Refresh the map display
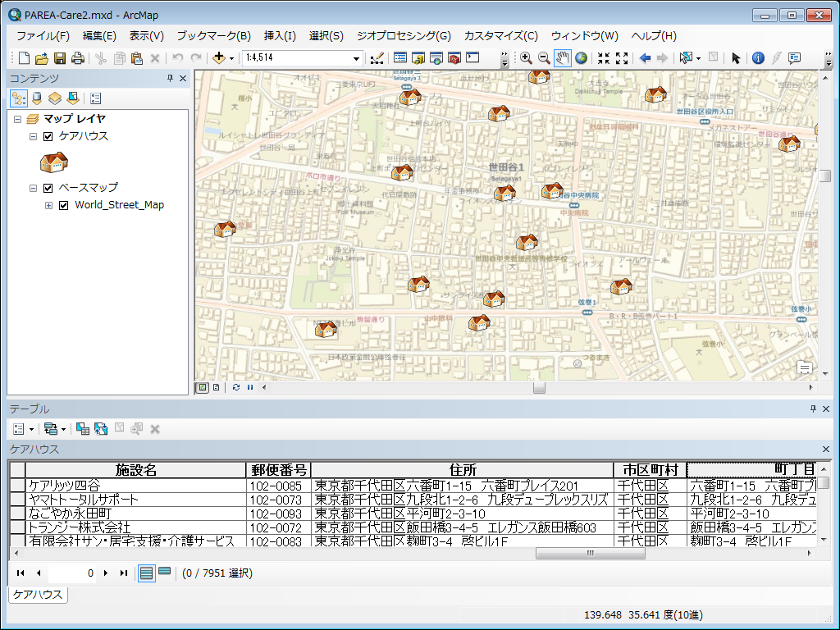Screen dimensions: 840x630 (235, 387)
